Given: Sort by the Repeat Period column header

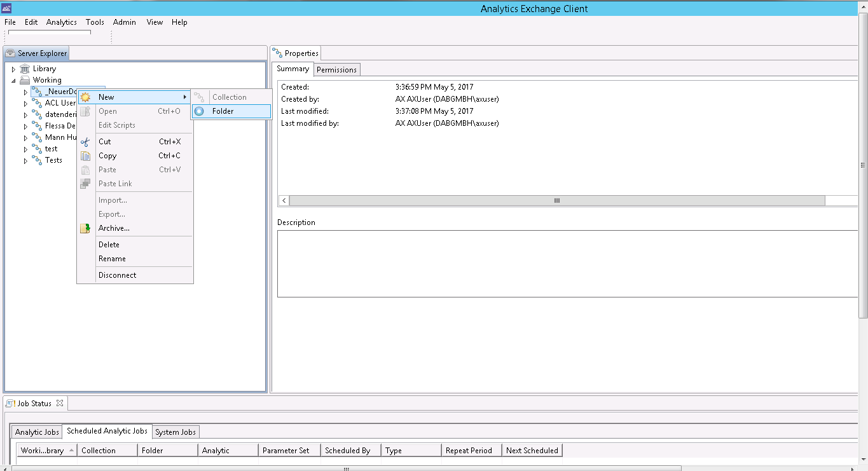Looking at the screenshot, I should click(471, 451).
